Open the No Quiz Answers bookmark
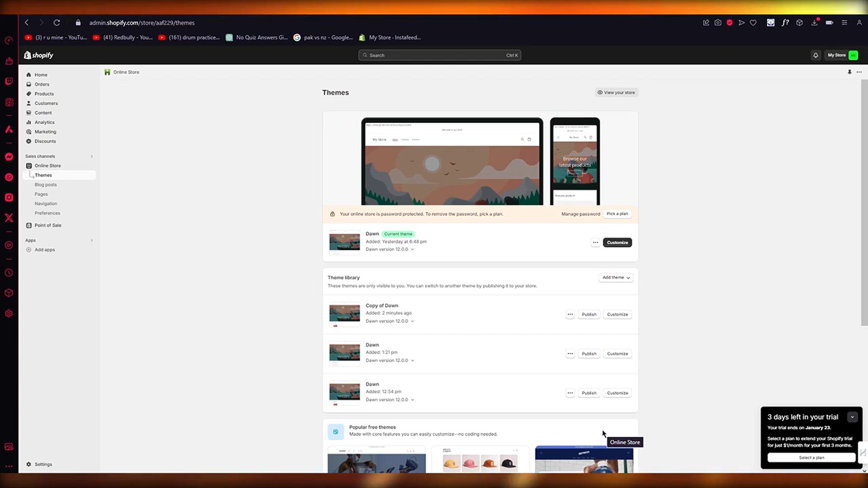 click(x=257, y=38)
